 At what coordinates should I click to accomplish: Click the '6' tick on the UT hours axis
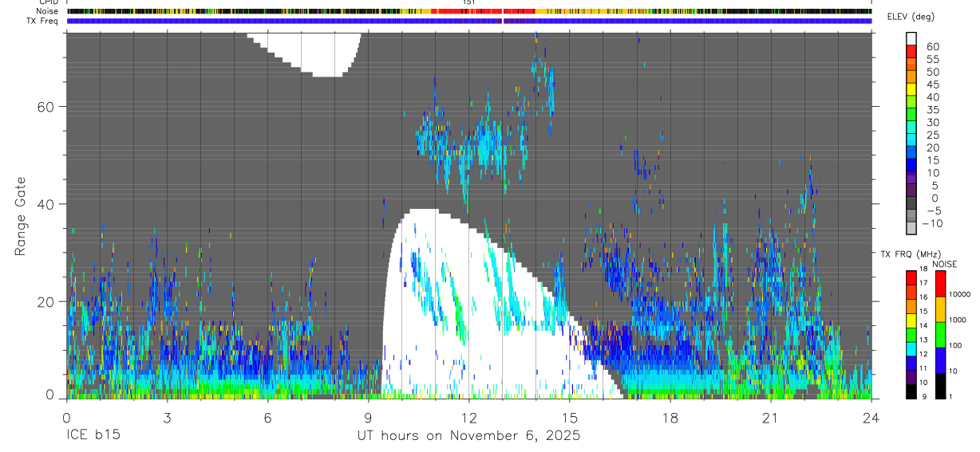[x=267, y=417]
